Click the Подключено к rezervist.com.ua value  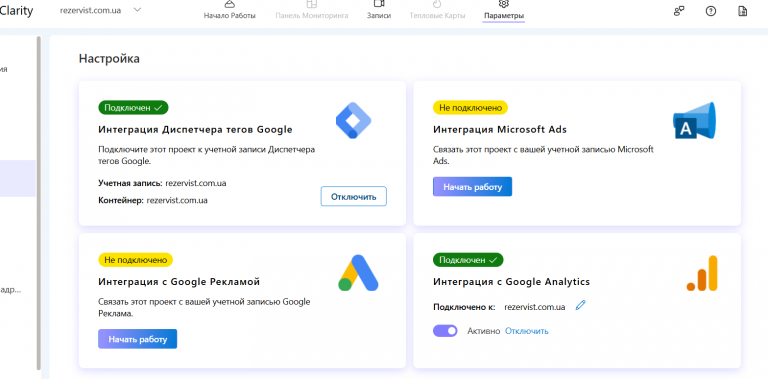pyautogui.click(x=535, y=307)
